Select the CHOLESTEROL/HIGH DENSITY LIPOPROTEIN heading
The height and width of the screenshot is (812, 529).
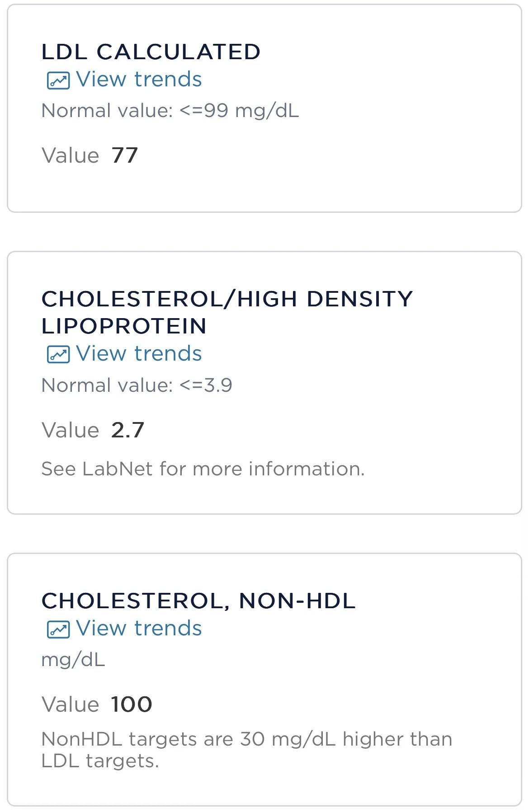[227, 312]
